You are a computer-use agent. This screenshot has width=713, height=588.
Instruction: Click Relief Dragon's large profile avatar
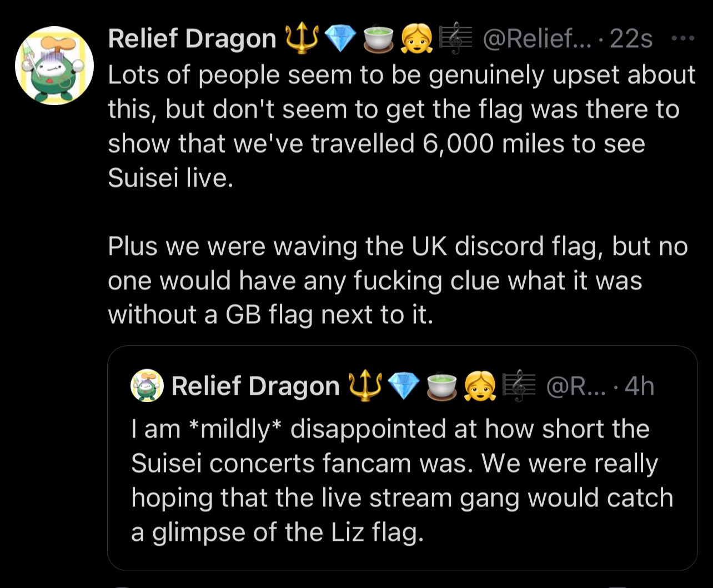(x=54, y=66)
